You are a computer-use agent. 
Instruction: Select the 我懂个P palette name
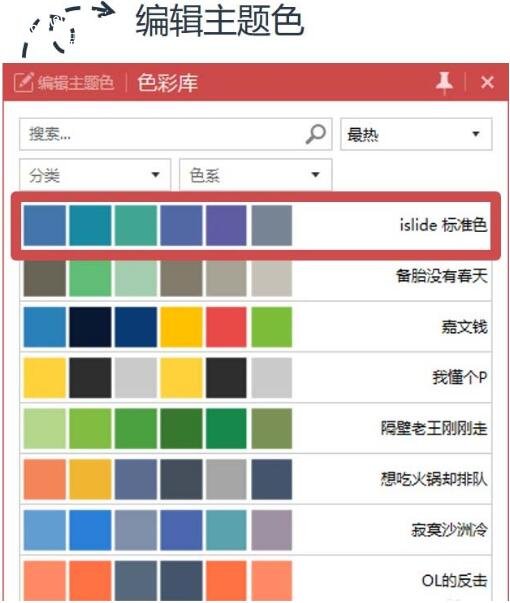click(x=460, y=377)
